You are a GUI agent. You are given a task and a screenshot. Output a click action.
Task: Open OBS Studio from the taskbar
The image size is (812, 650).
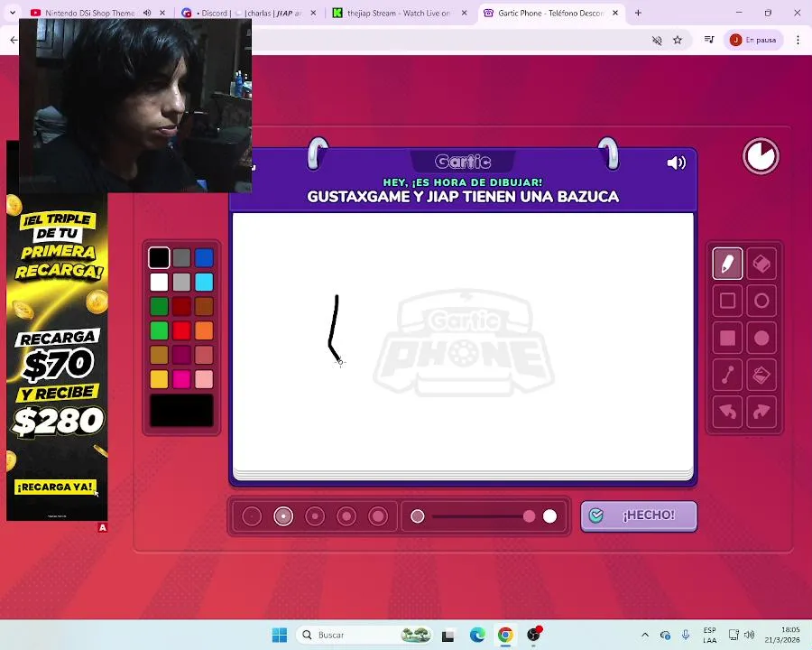(533, 635)
